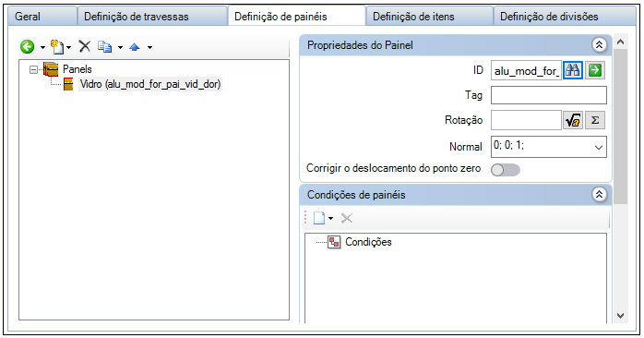The height and width of the screenshot is (338, 644).
Task: Click the sigma button next to Rotação
Action: tap(595, 120)
